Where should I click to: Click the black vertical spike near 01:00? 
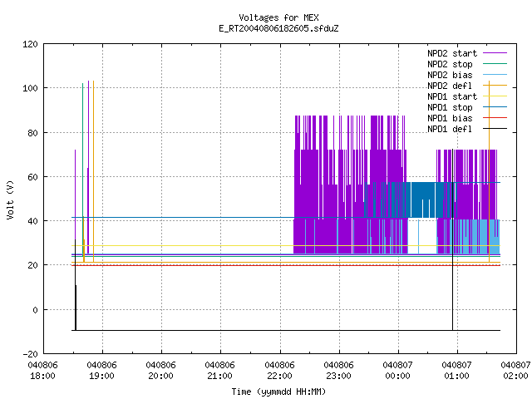tap(452, 239)
